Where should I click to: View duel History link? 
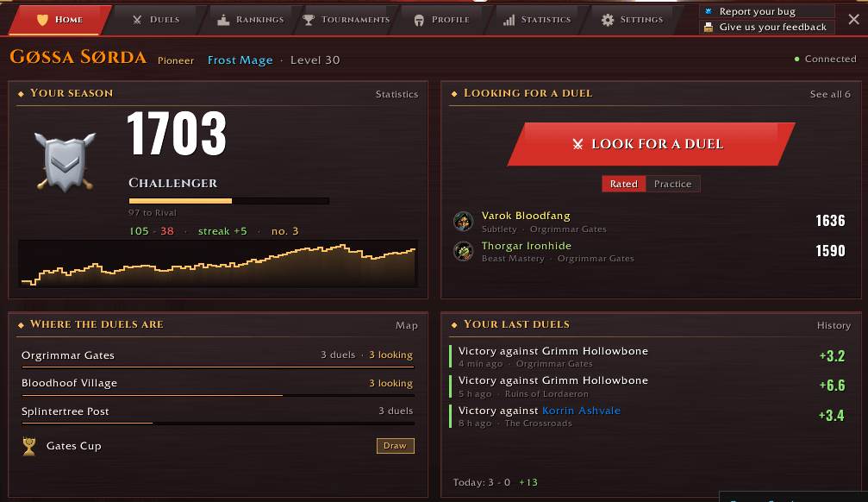pos(834,326)
